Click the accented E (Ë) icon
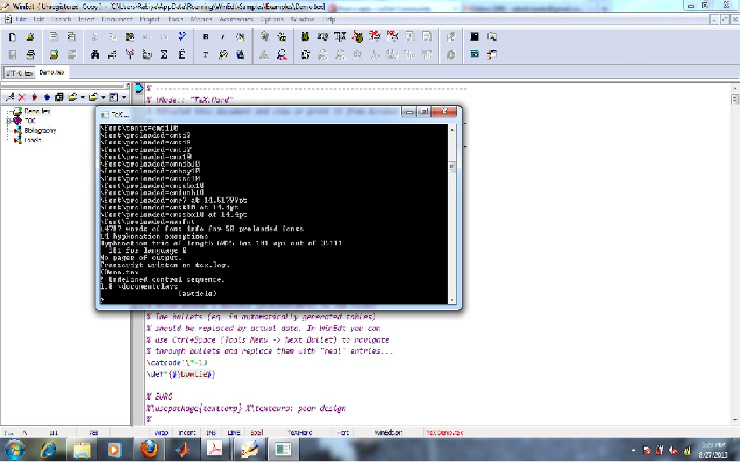This screenshot has height=462, width=740. click(x=182, y=55)
